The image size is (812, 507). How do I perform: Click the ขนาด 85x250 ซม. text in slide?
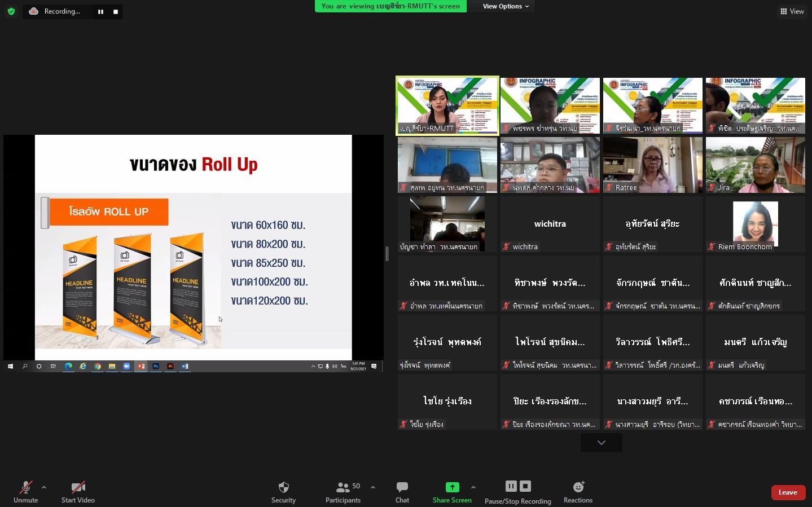click(268, 263)
